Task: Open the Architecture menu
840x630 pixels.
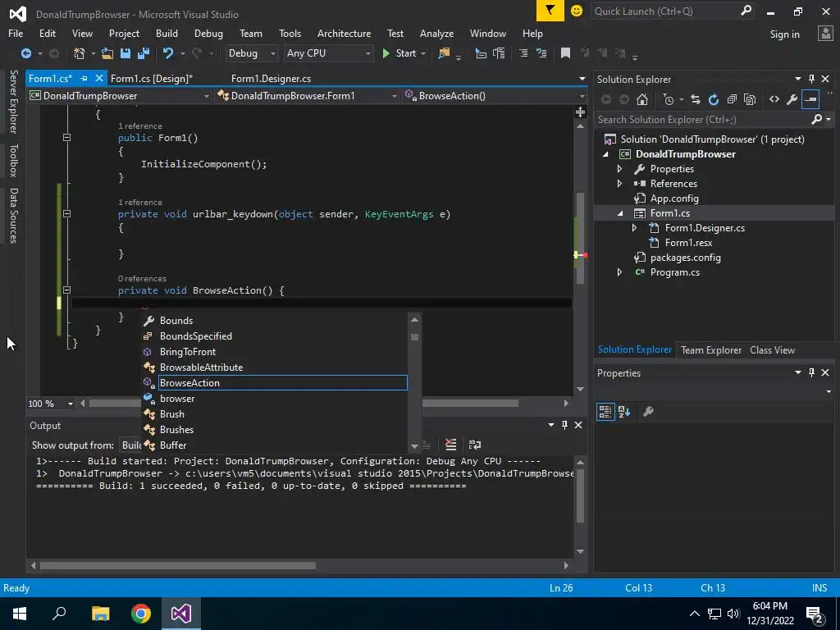Action: point(344,33)
